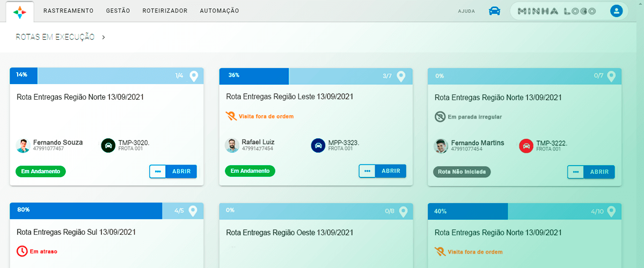
Task: Open the Roteirizador menu
Action: (x=165, y=11)
